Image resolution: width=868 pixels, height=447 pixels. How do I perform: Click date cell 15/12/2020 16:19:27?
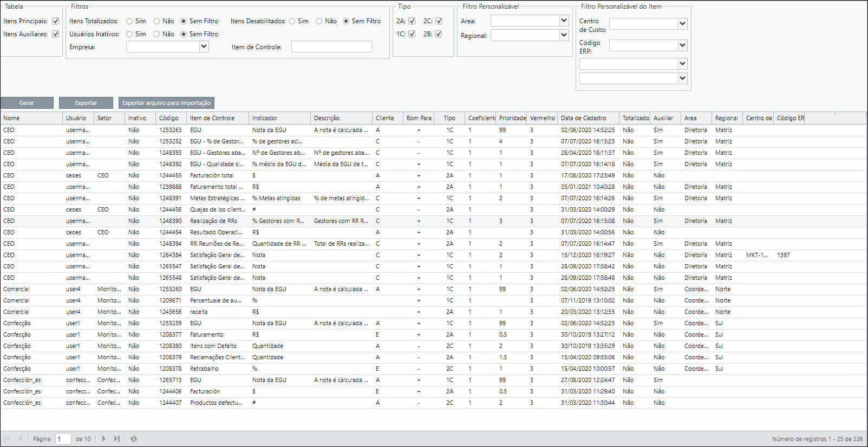pos(588,255)
